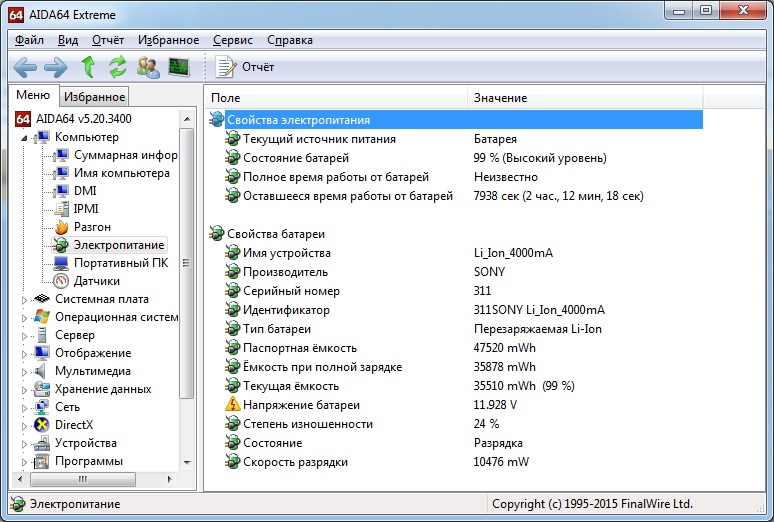Click the Портативный ПК laptop icon
Screen dimensions: 774x522
pos(61,263)
